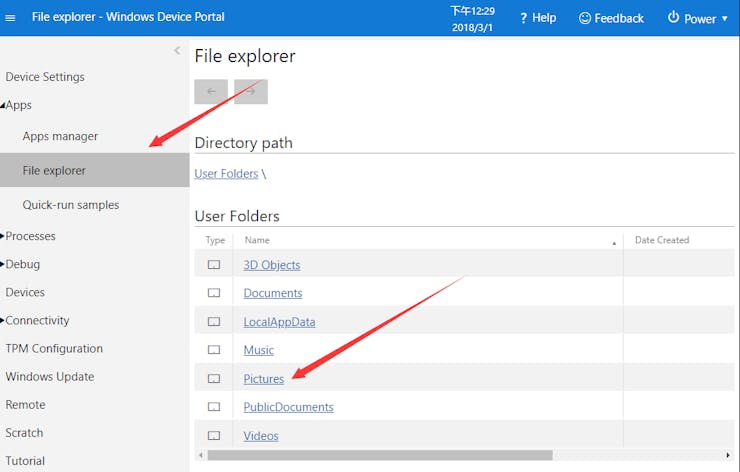Click the folder icon beside LocalAppData
Viewport: 740px width, 472px height.
point(214,322)
